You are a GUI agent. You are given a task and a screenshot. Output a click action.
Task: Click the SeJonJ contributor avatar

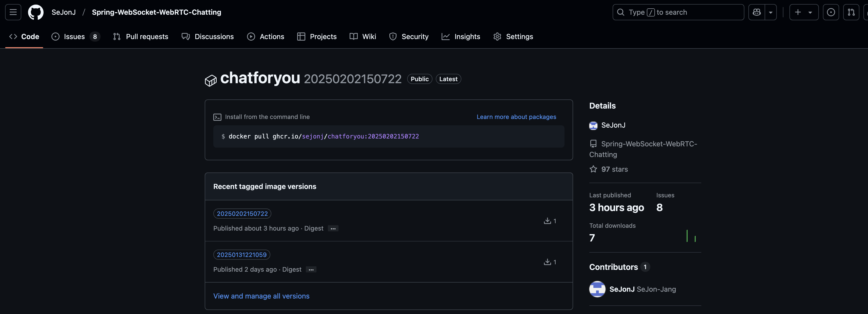tap(597, 289)
